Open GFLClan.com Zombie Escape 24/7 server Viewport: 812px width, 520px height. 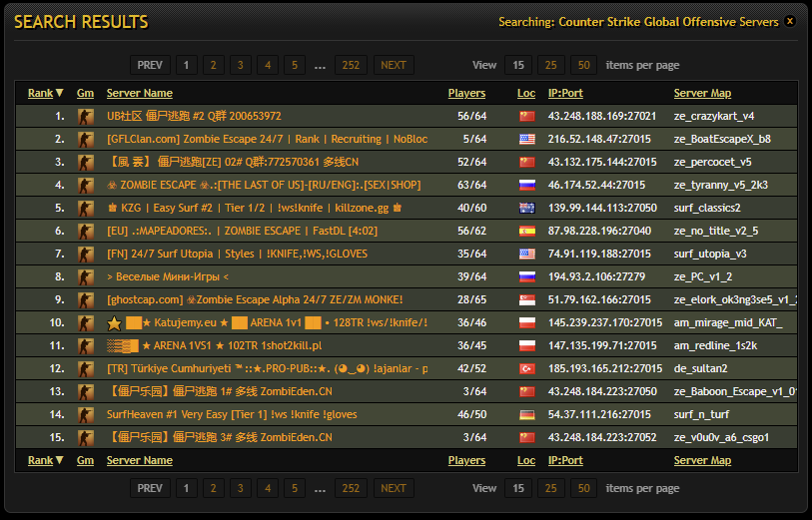coord(268,139)
